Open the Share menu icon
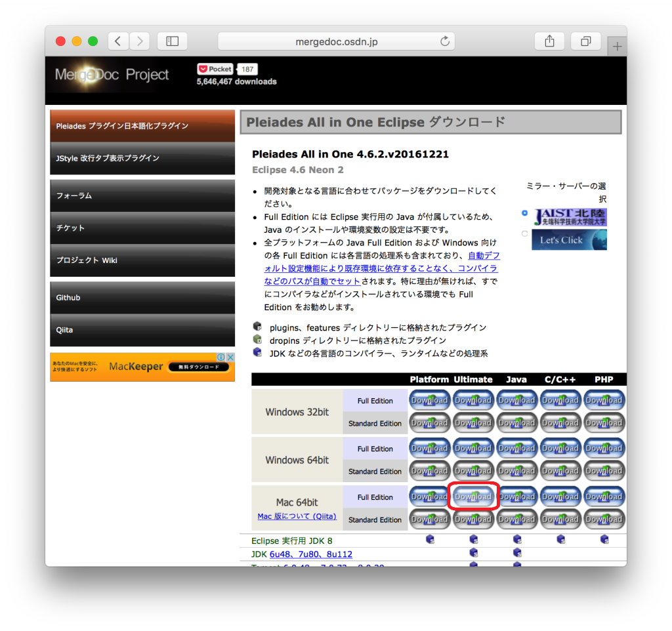The width and height of the screenshot is (672, 631). [x=549, y=41]
